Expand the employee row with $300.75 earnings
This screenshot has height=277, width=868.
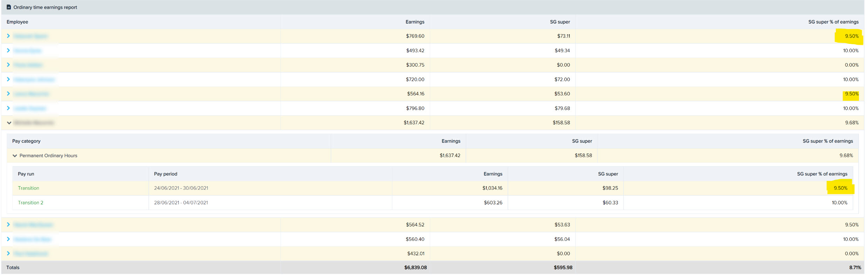point(8,65)
